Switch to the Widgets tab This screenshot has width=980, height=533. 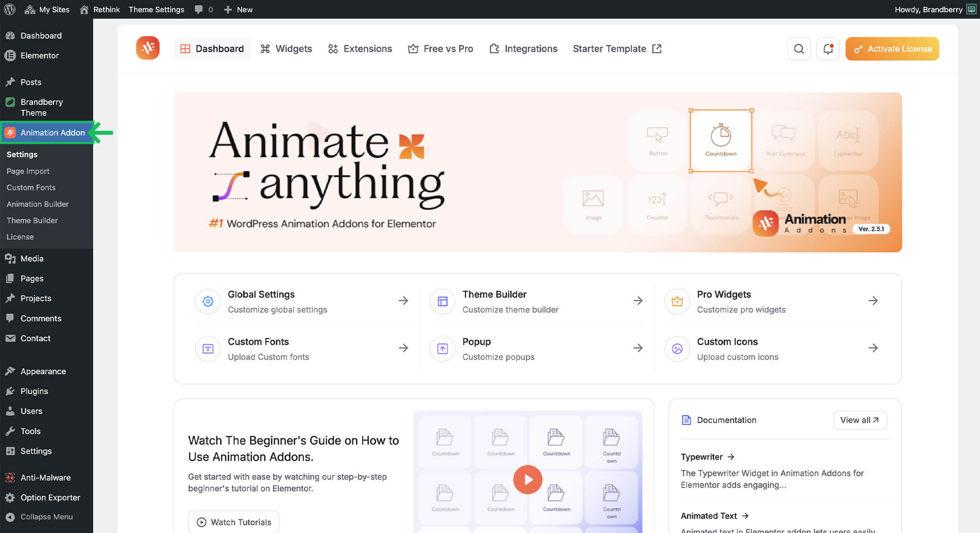point(286,49)
